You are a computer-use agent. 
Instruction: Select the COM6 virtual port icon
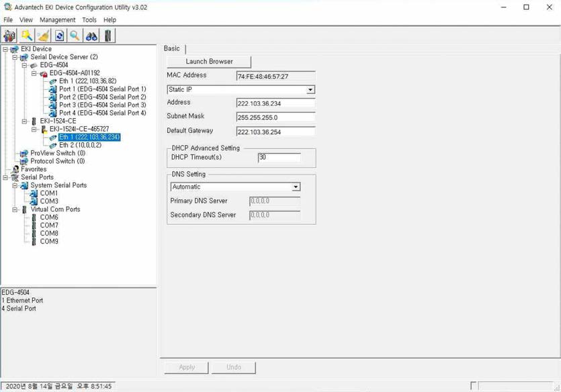(x=34, y=217)
